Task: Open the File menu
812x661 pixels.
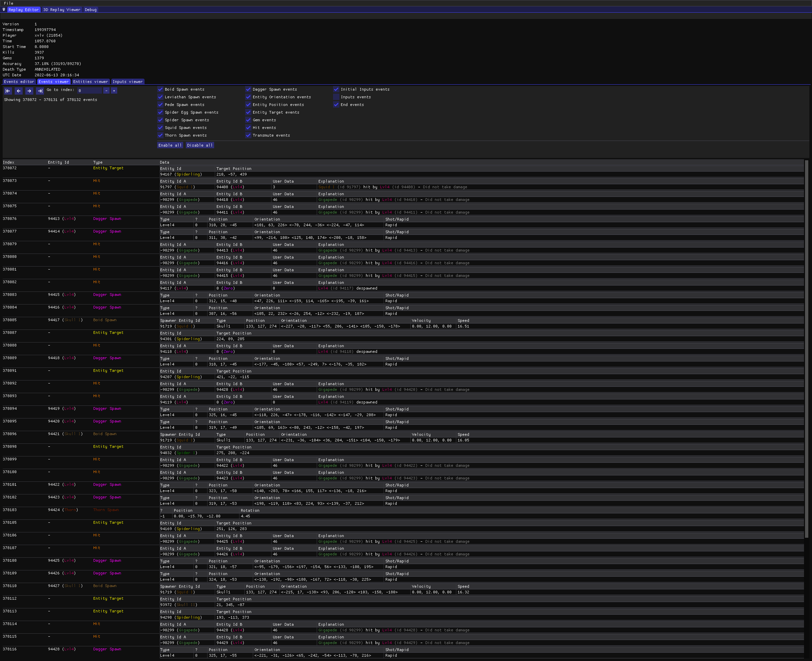Action: point(8,3)
